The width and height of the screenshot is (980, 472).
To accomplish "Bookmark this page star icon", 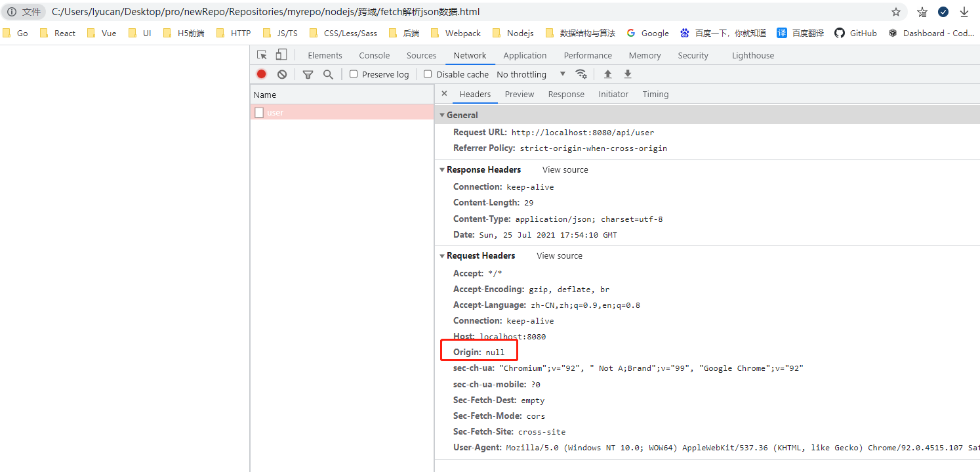I will [x=896, y=12].
